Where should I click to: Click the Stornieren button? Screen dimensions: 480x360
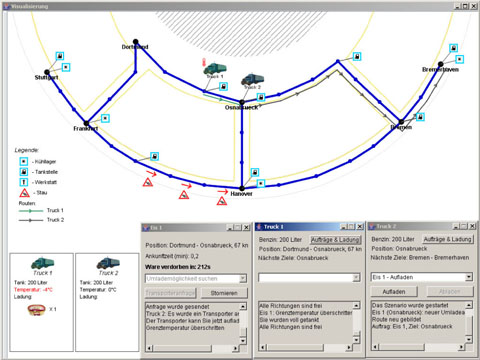224,293
